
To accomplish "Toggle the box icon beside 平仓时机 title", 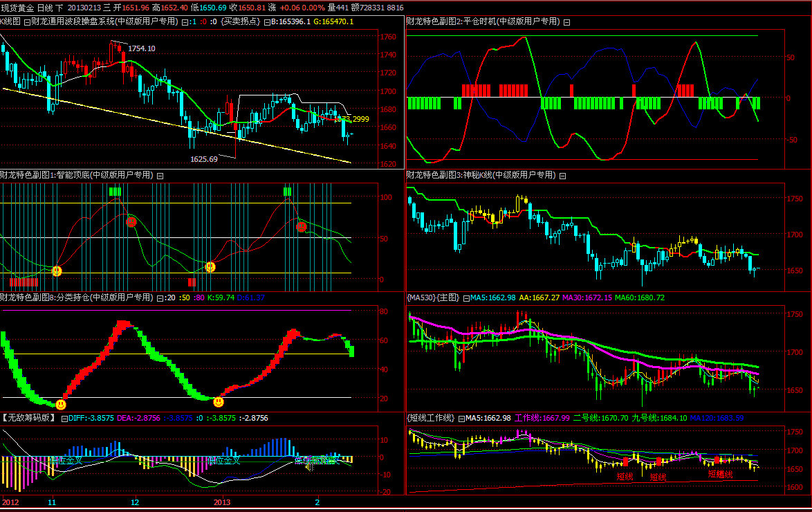I will (566, 22).
